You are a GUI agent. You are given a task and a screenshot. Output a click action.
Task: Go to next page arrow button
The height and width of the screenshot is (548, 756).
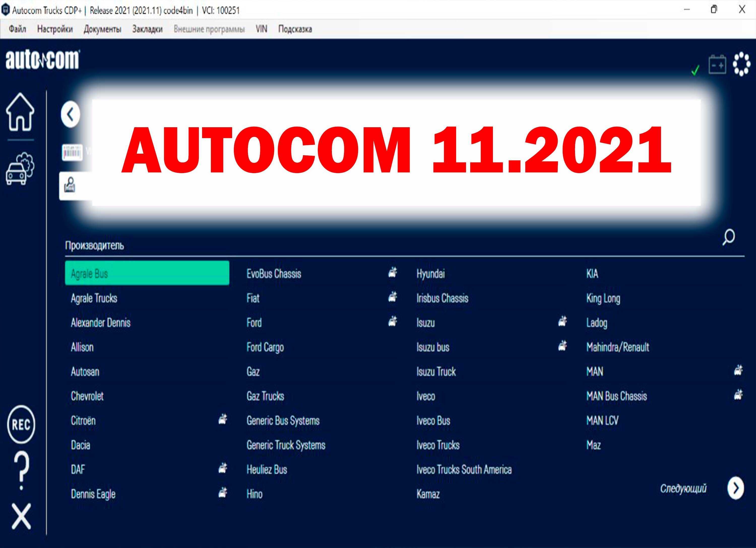(x=735, y=488)
